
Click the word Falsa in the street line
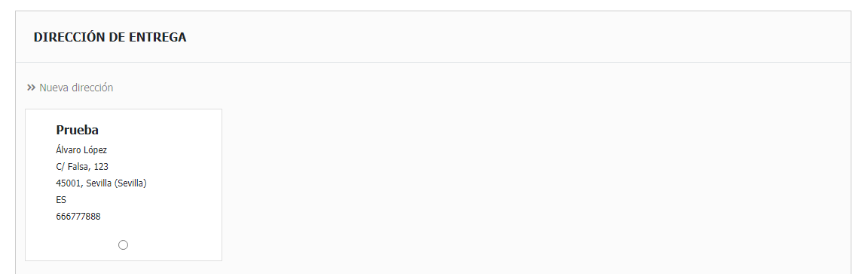coord(78,166)
